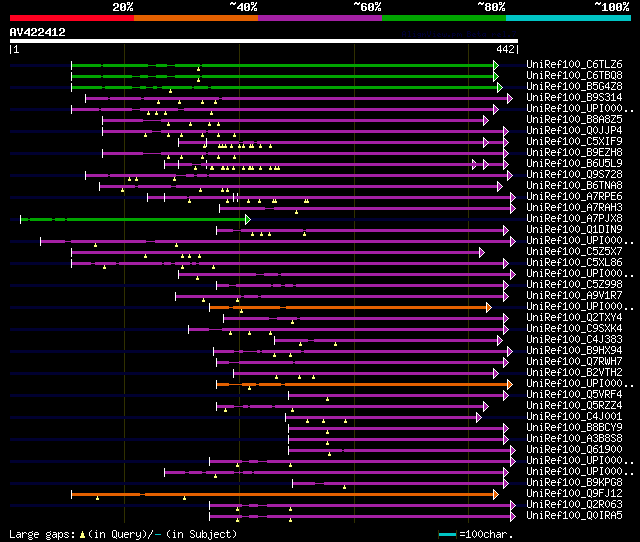Click the UniRef100_C4J001 name
640x542 pixels.
(x=574, y=417)
